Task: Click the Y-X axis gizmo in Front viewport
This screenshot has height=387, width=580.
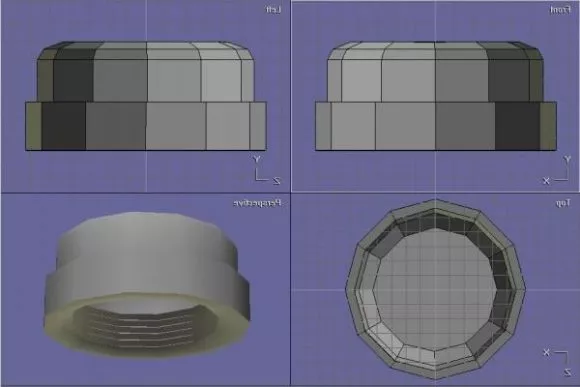Action: [557, 170]
